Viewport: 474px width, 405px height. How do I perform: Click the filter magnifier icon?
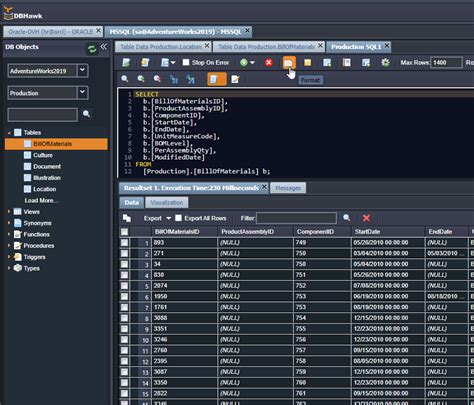pyautogui.click(x=347, y=218)
